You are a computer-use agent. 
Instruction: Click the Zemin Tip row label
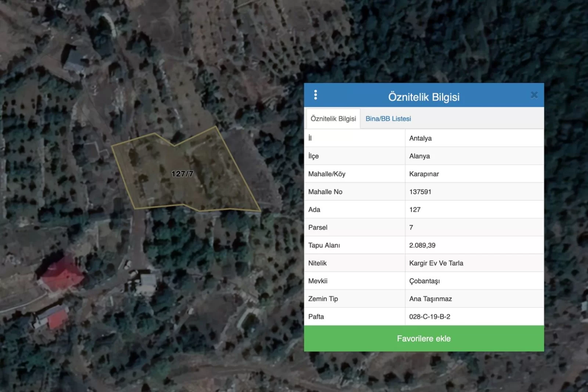click(x=323, y=299)
